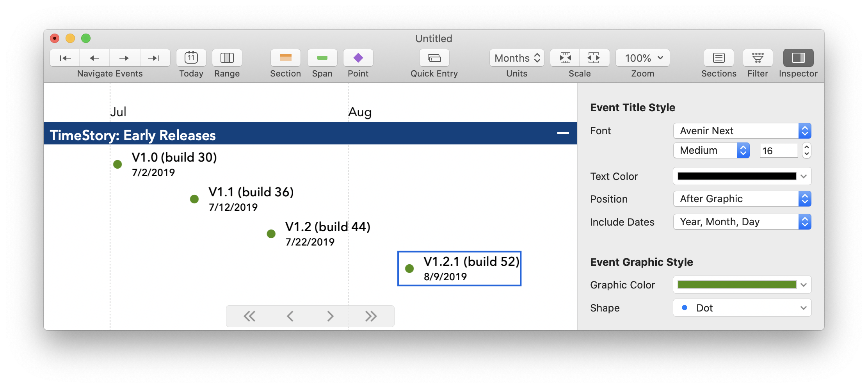Open the Range tool
The image size is (868, 388).
227,58
